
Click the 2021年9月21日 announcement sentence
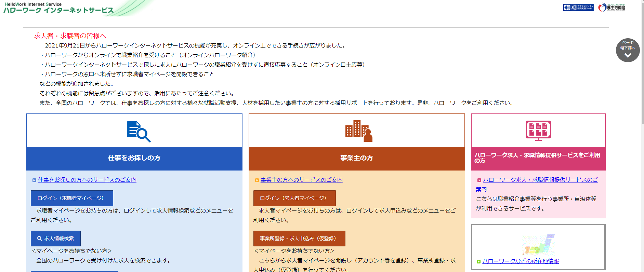(x=196, y=45)
